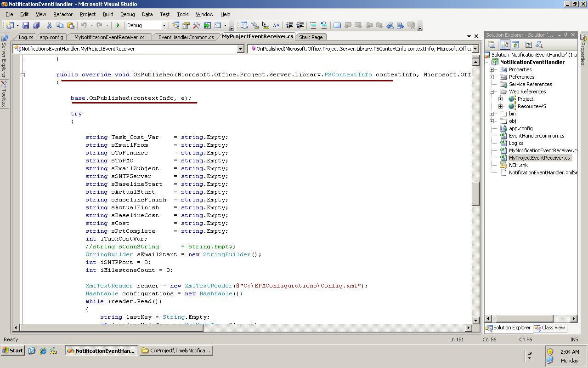Cut selection using the scissors toolbar icon
This screenshot has width=588, height=368.
pos(50,25)
